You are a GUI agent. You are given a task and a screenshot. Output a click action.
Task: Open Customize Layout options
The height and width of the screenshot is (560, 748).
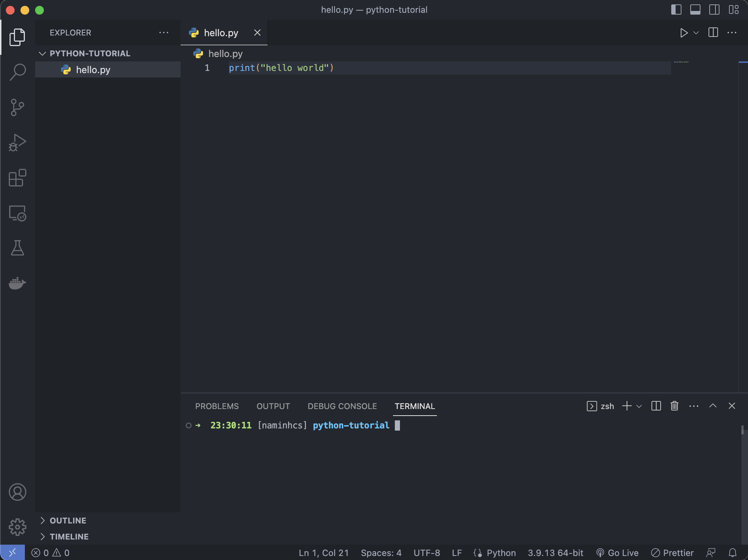click(x=733, y=10)
